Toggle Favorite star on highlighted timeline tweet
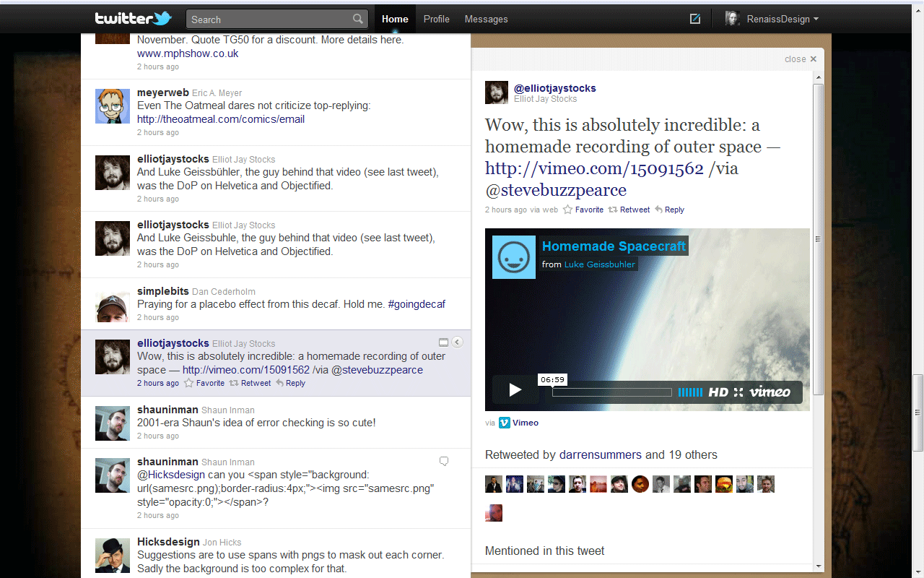924x578 pixels. (204, 383)
